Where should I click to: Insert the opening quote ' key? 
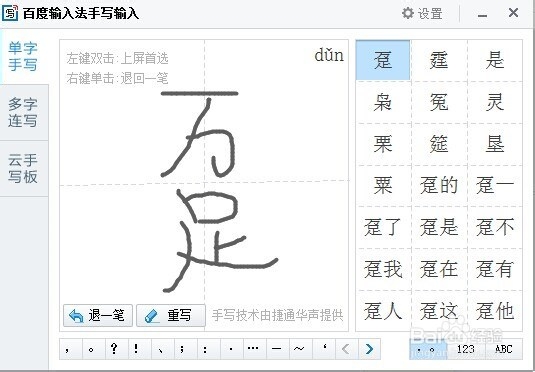click(324, 349)
